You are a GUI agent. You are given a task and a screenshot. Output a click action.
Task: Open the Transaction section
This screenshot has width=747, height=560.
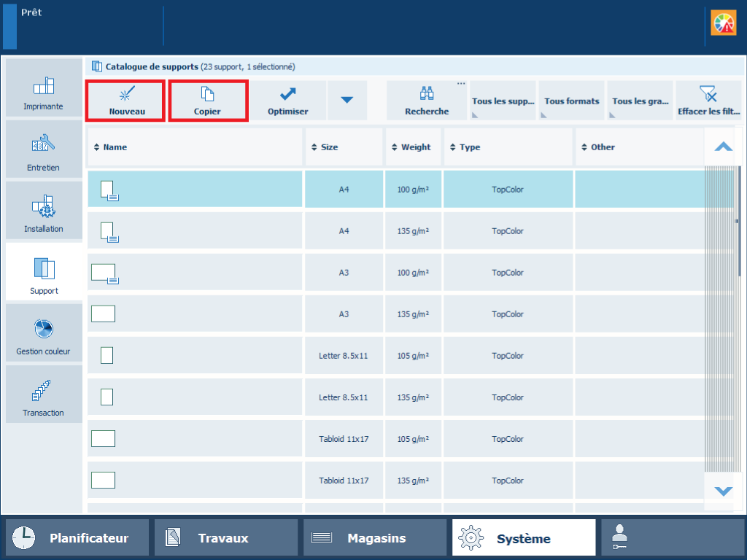44,395
